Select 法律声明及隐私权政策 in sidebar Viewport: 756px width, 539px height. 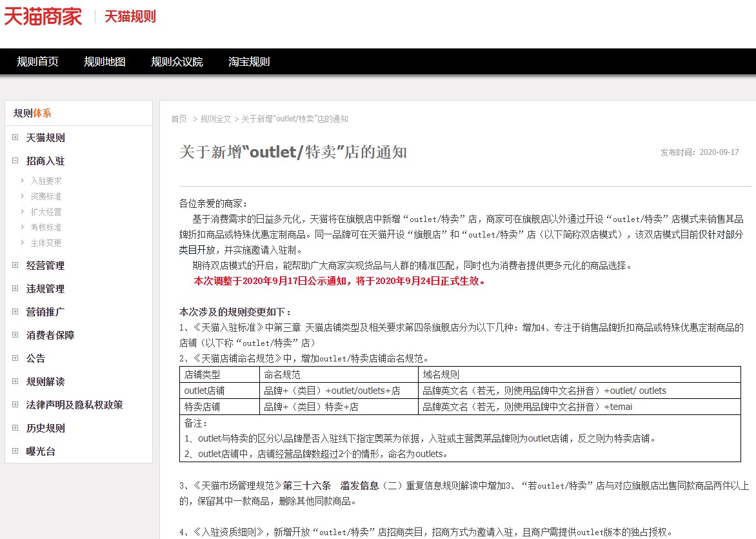[x=74, y=405]
